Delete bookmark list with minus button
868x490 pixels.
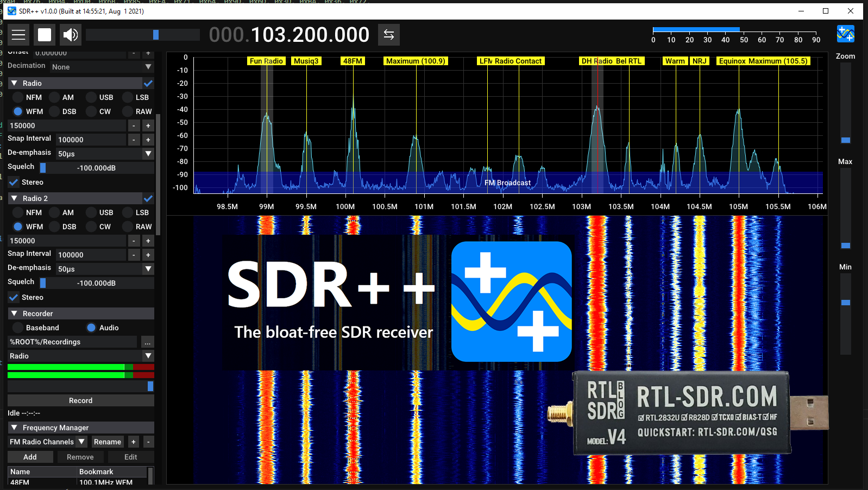[148, 442]
